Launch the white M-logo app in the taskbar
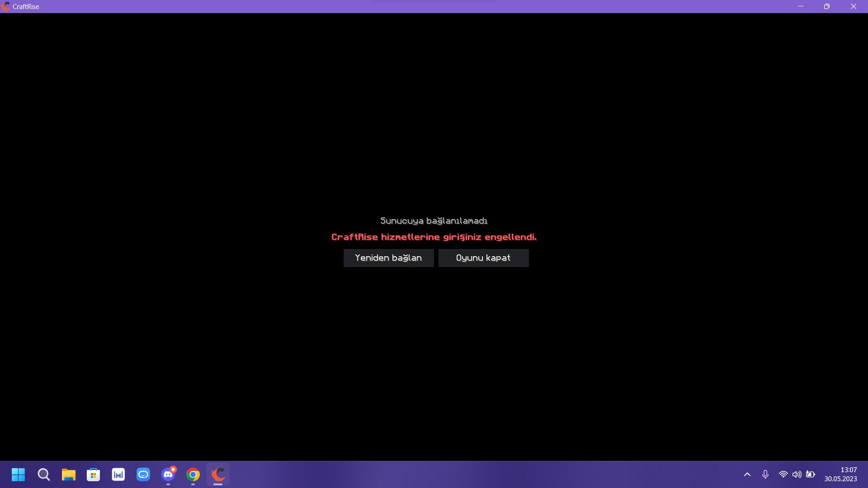868x488 pixels. pyautogui.click(x=118, y=474)
